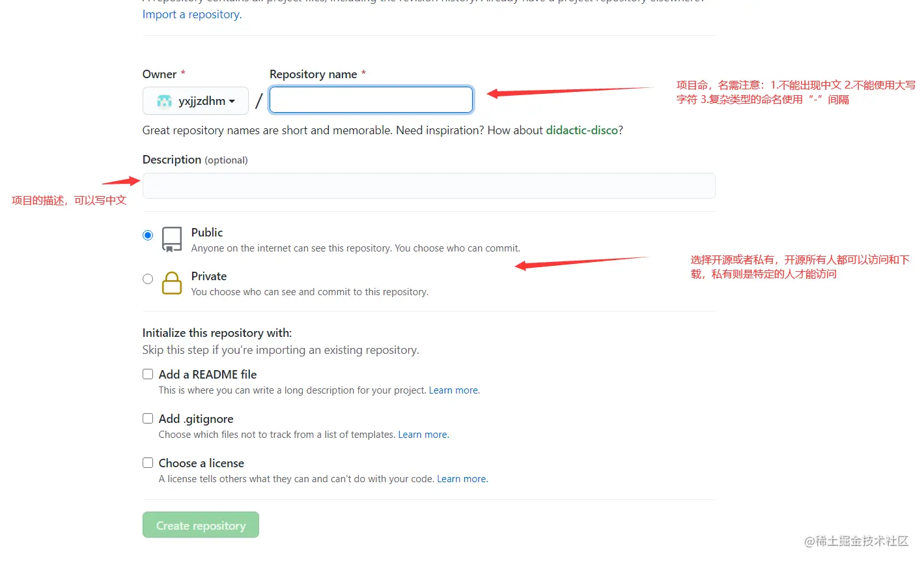Select the Private visibility radio button
Viewport: 924px width, 563px height.
(x=148, y=279)
